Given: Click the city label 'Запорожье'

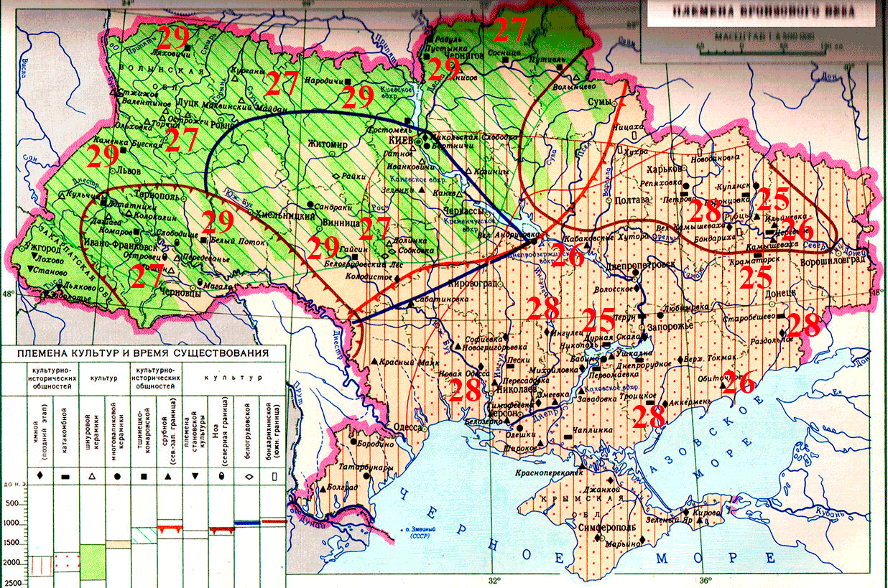Looking at the screenshot, I should click(x=670, y=326).
